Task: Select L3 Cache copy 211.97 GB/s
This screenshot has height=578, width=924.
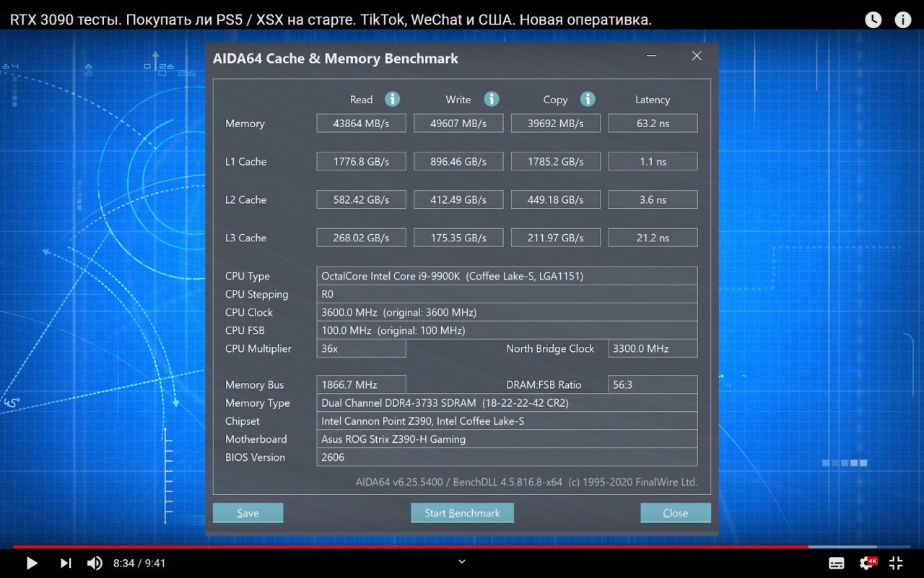Action: point(556,238)
